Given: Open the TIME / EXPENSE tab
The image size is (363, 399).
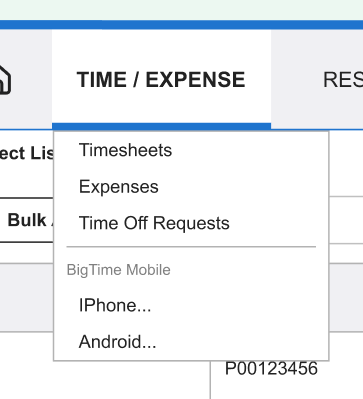Looking at the screenshot, I should [161, 80].
